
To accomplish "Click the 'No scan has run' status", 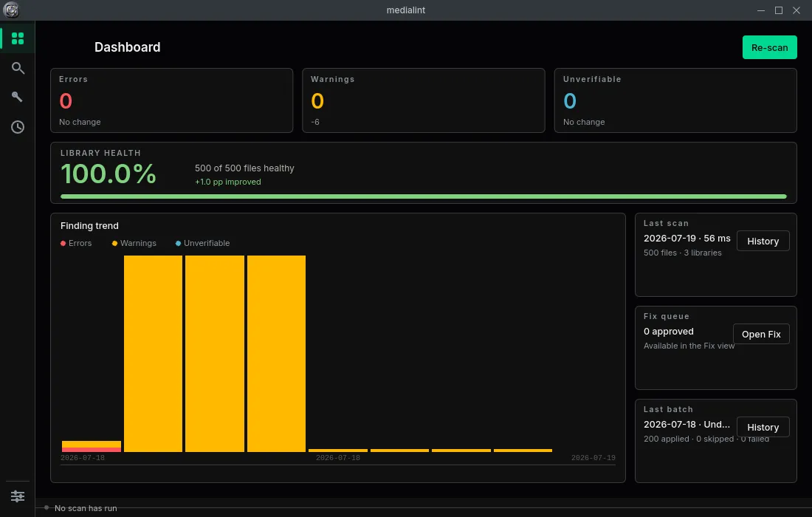I will click(86, 509).
